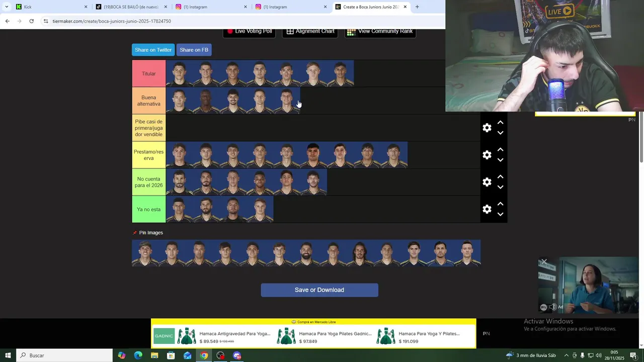Image resolution: width=644 pixels, height=362 pixels.
Task: Switch to the Create a Boca Juniors tab
Action: pos(371,7)
